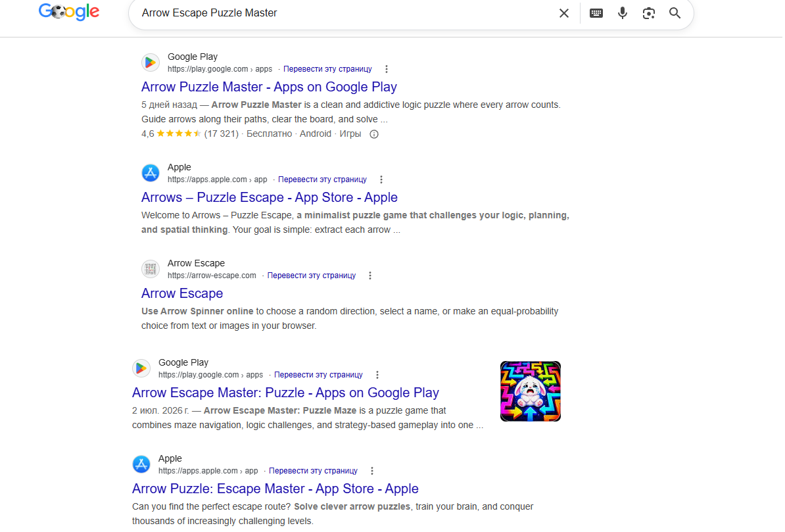Screen dimensions: 785x532
Task: Translate the Arrow Escape Master Google Play page
Action: [320, 375]
